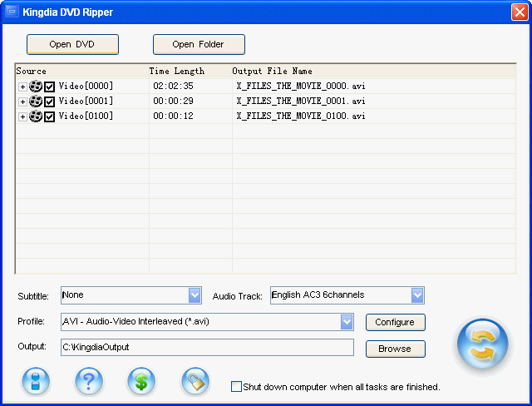Click the blue question mark help icon
The image size is (532, 406).
coord(88,382)
